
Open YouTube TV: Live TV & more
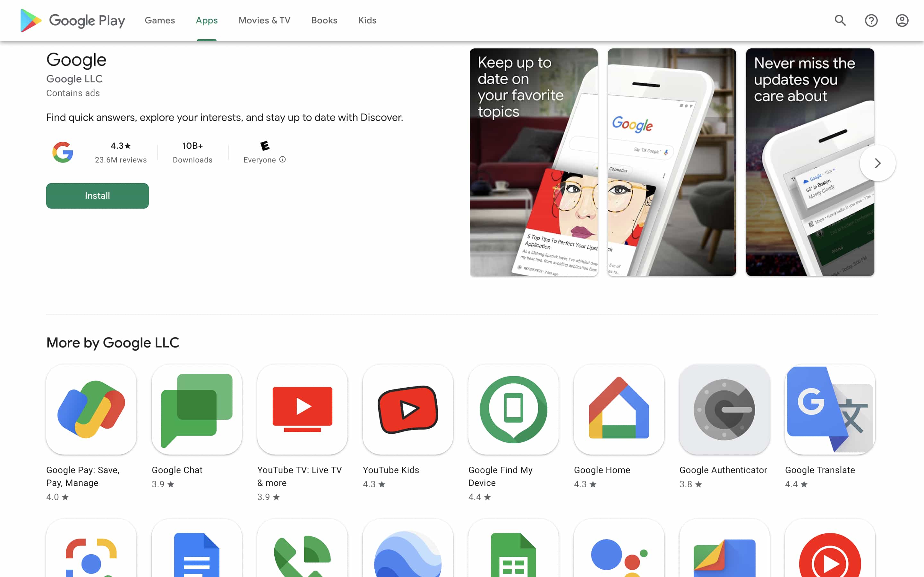[x=302, y=409]
